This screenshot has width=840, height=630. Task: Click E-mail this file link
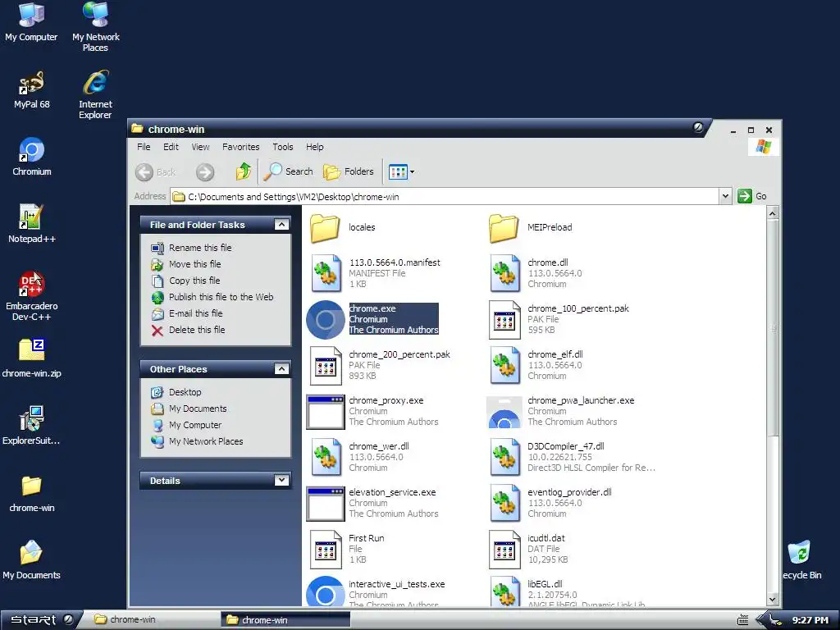pos(195,313)
